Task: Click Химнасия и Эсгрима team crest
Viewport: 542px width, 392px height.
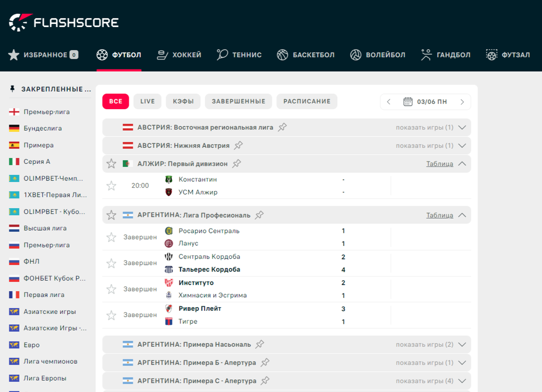Action: [169, 295]
